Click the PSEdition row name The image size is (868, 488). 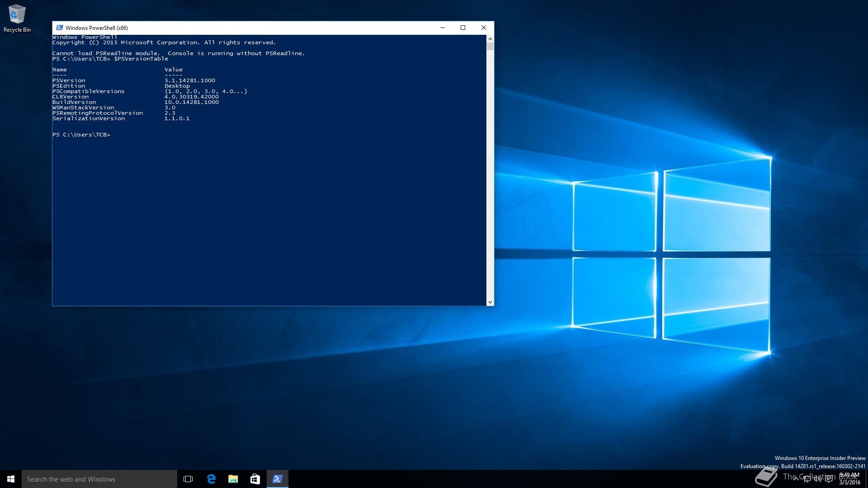click(69, 86)
